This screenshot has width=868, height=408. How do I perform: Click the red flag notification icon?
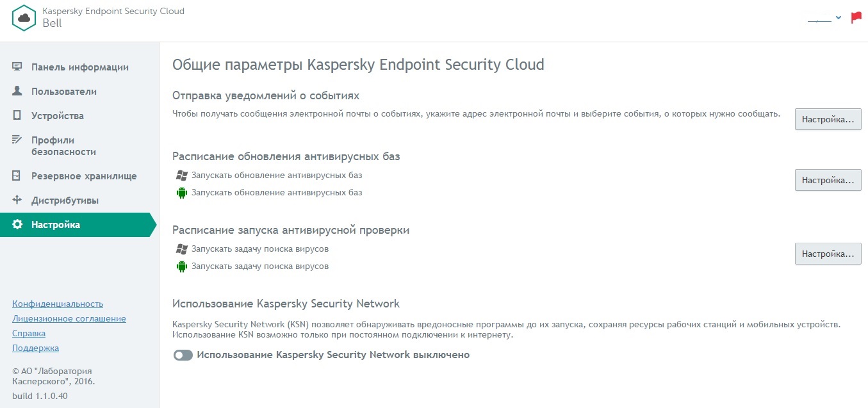coord(856,18)
